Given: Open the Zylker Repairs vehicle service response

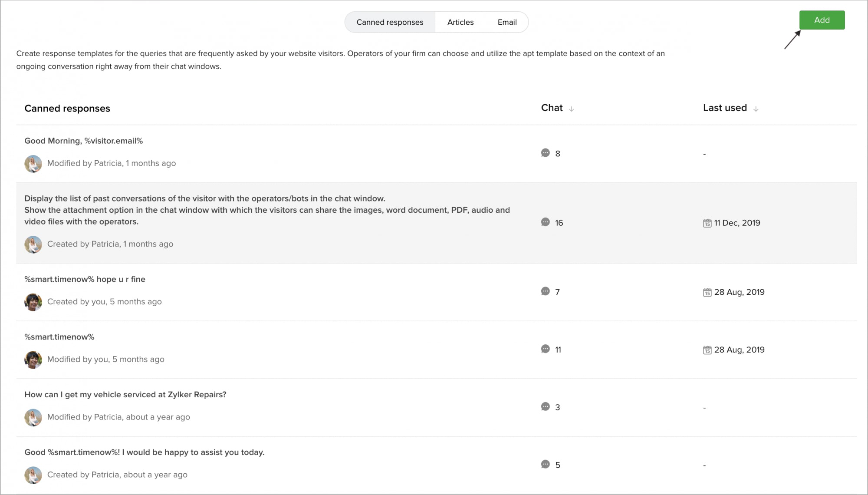Looking at the screenshot, I should pyautogui.click(x=125, y=394).
